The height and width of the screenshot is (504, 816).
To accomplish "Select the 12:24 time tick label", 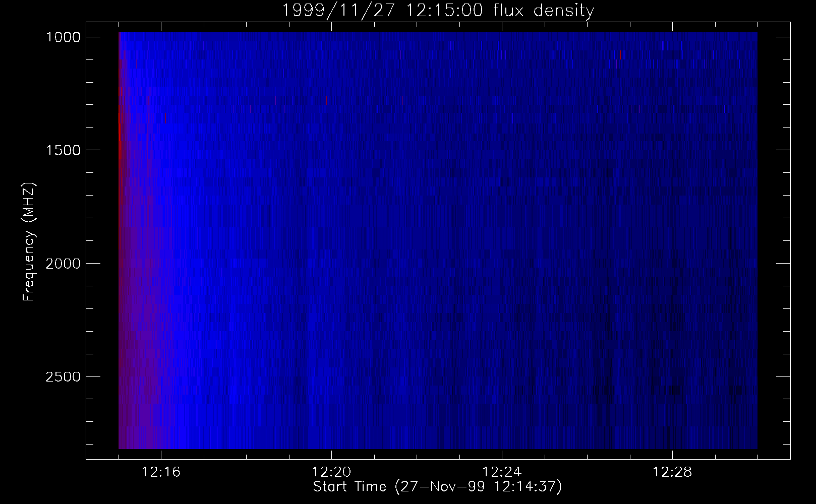I will point(502,472).
